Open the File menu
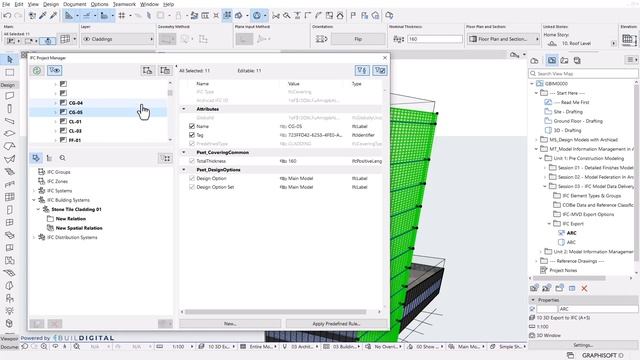The width and height of the screenshot is (640, 360). click(6, 4)
